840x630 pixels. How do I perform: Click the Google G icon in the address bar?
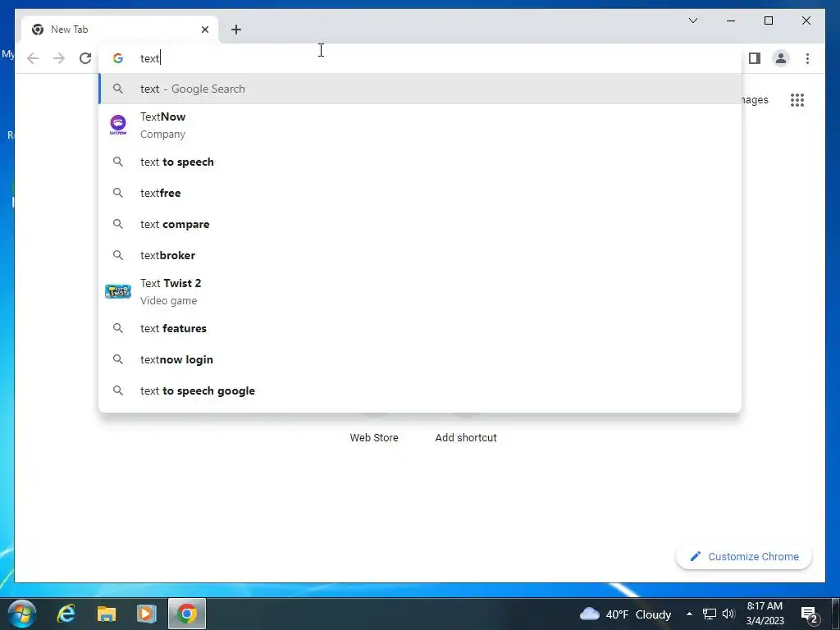click(x=118, y=58)
